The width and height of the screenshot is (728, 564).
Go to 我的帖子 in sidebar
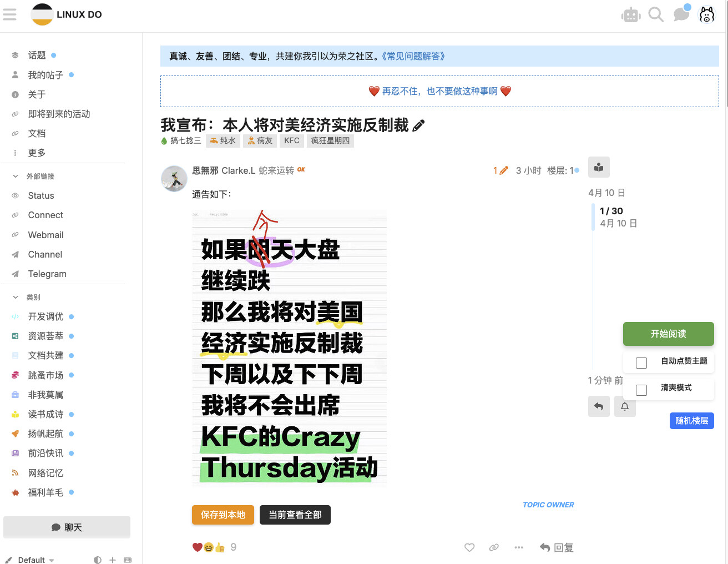tap(46, 75)
